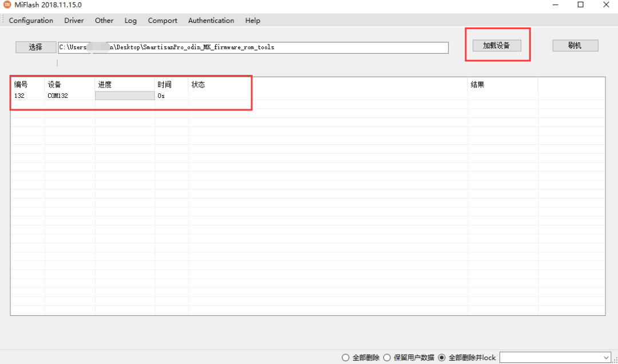Open the Other menu
Image resolution: width=618 pixels, height=364 pixels.
tap(104, 21)
